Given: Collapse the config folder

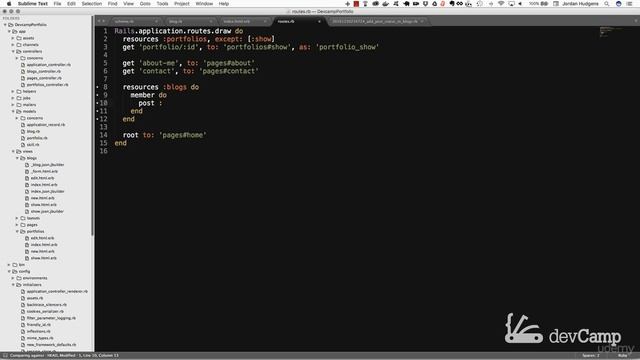Looking at the screenshot, I should click(x=9, y=271).
